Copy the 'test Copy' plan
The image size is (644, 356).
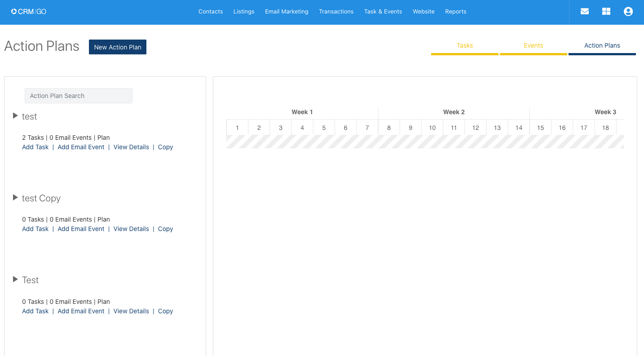pyautogui.click(x=165, y=229)
